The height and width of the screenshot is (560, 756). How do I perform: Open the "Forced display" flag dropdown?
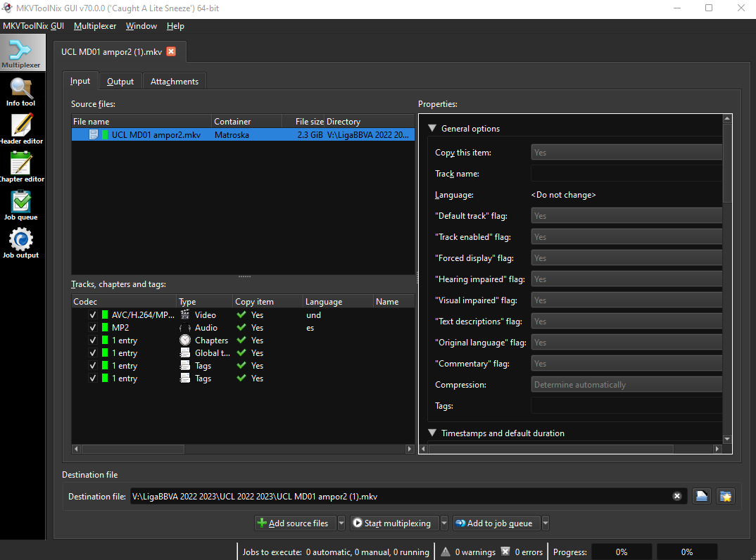(x=626, y=257)
